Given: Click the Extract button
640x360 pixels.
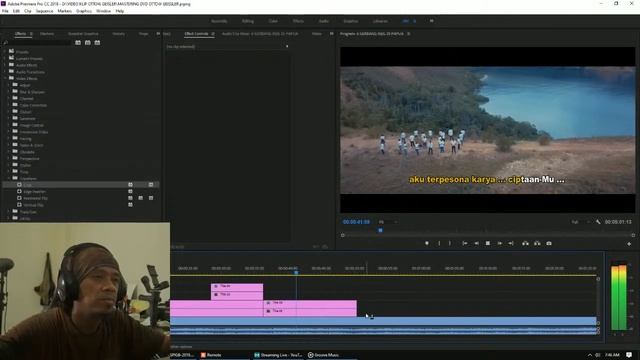Looking at the screenshot, I should [x=537, y=243].
